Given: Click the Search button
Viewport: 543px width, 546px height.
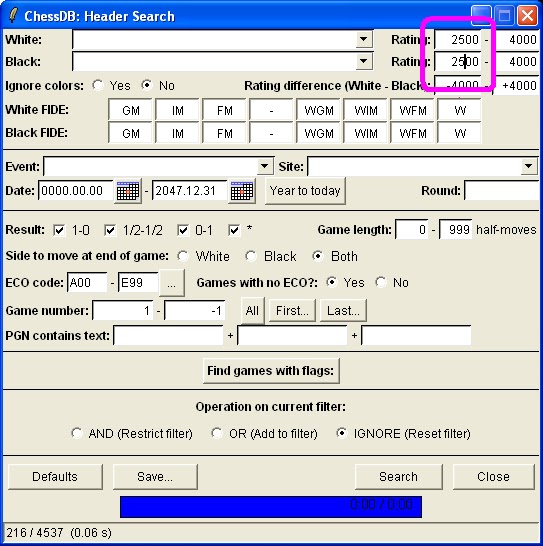Looking at the screenshot, I should (x=398, y=476).
